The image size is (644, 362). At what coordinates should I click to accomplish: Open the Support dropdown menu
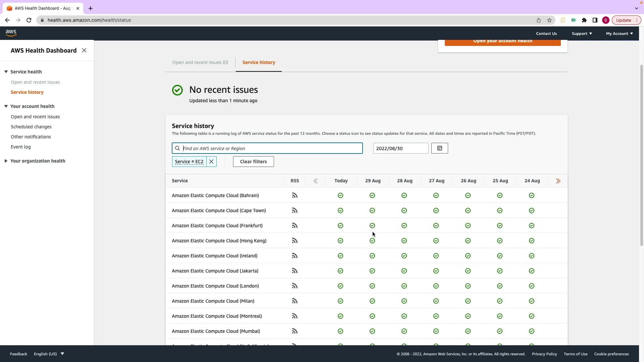click(582, 34)
